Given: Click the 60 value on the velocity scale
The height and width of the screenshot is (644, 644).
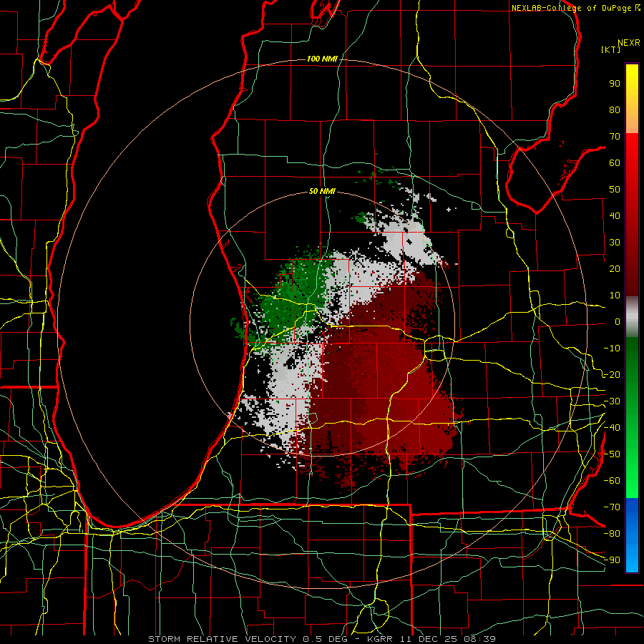Looking at the screenshot, I should (615, 163).
